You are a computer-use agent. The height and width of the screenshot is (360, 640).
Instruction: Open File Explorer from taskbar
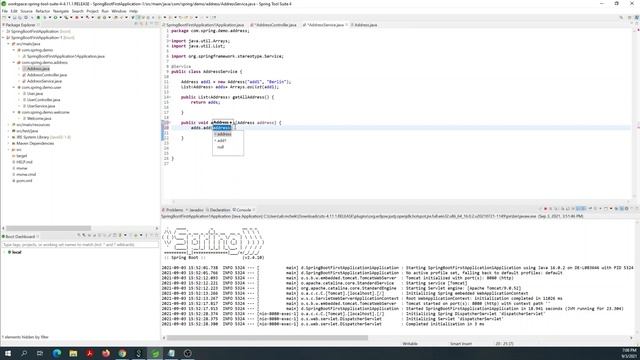click(x=73, y=353)
